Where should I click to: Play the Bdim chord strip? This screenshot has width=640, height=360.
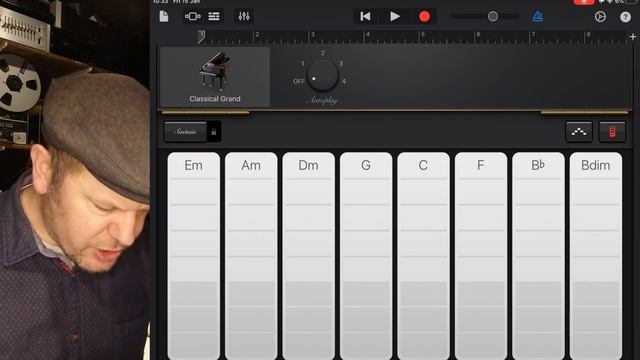(596, 256)
